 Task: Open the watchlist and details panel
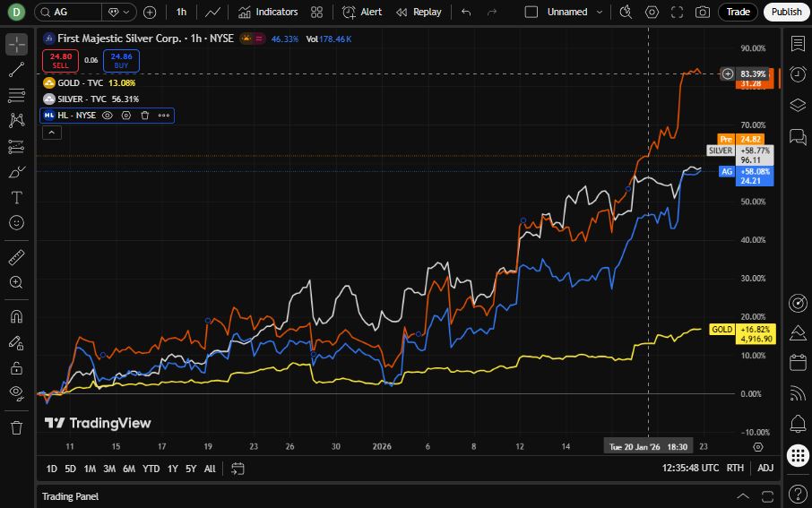point(798,44)
